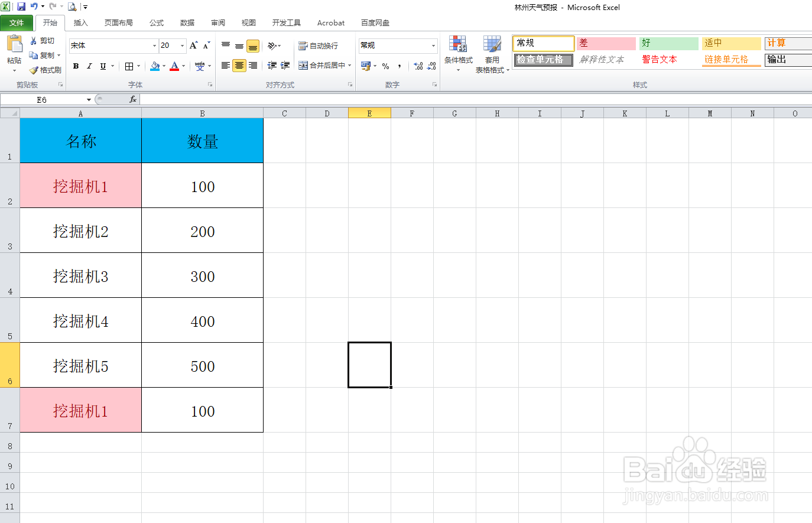Switch to the 开发工具 tab

(287, 22)
